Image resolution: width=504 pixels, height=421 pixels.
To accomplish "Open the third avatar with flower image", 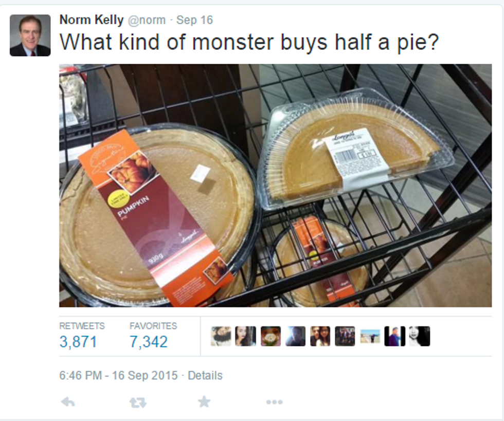I will [x=271, y=336].
